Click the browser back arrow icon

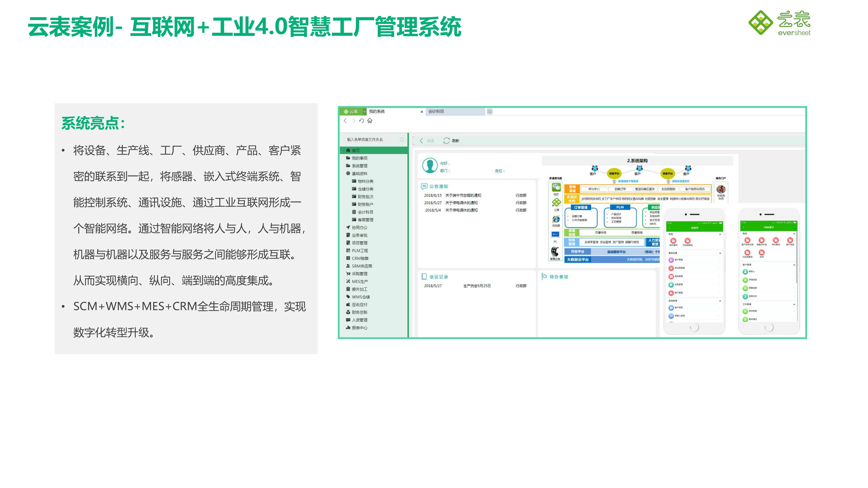pos(345,121)
